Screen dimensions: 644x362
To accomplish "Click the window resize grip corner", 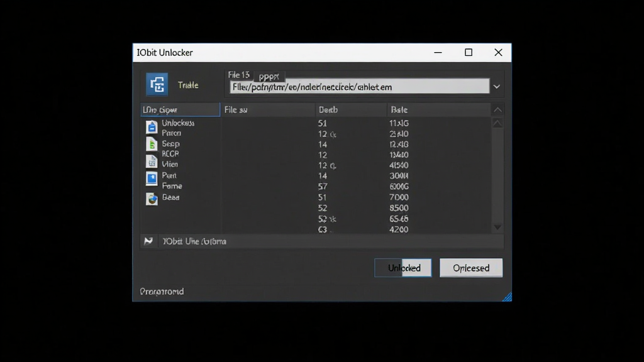I will click(x=508, y=297).
